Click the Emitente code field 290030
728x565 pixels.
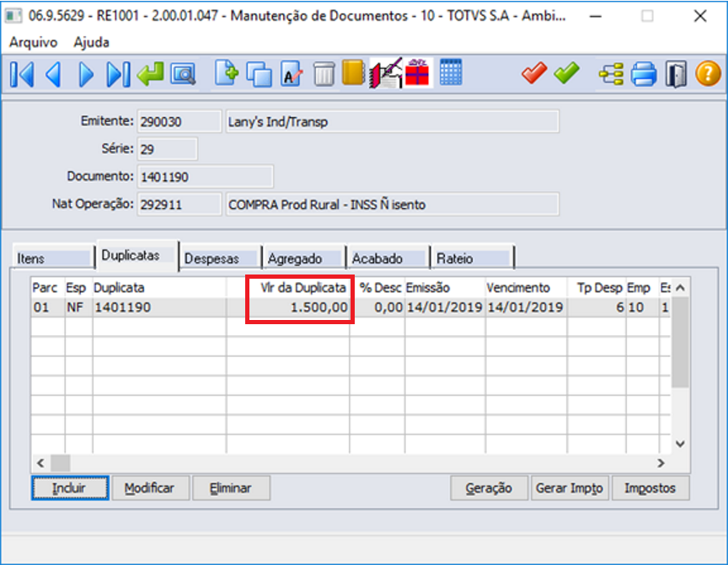pyautogui.click(x=179, y=121)
